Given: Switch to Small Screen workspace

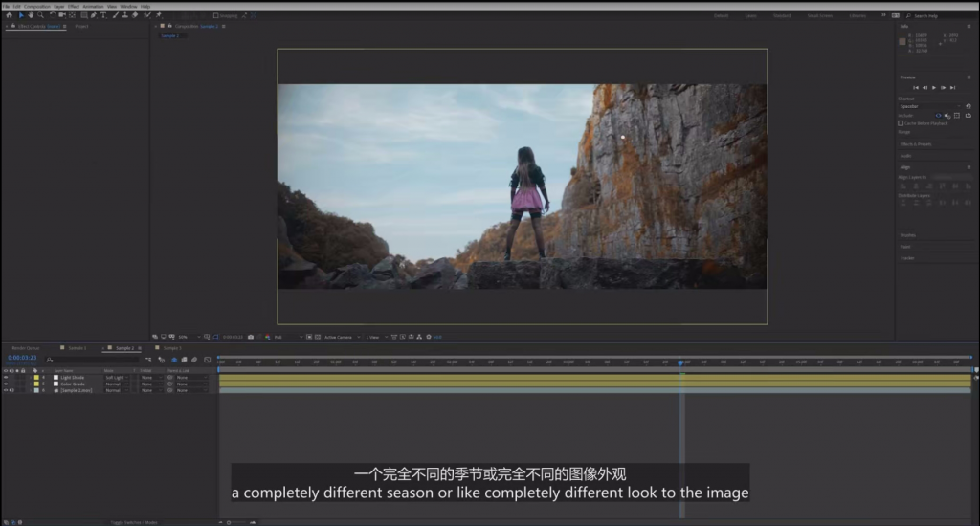Looking at the screenshot, I should click(x=819, y=15).
